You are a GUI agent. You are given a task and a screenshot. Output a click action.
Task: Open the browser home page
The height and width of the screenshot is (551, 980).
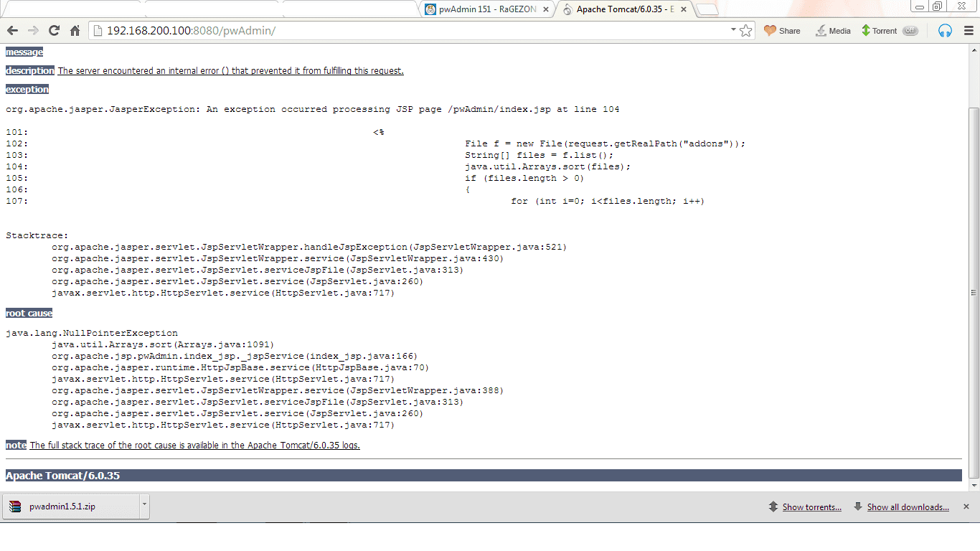[x=75, y=30]
